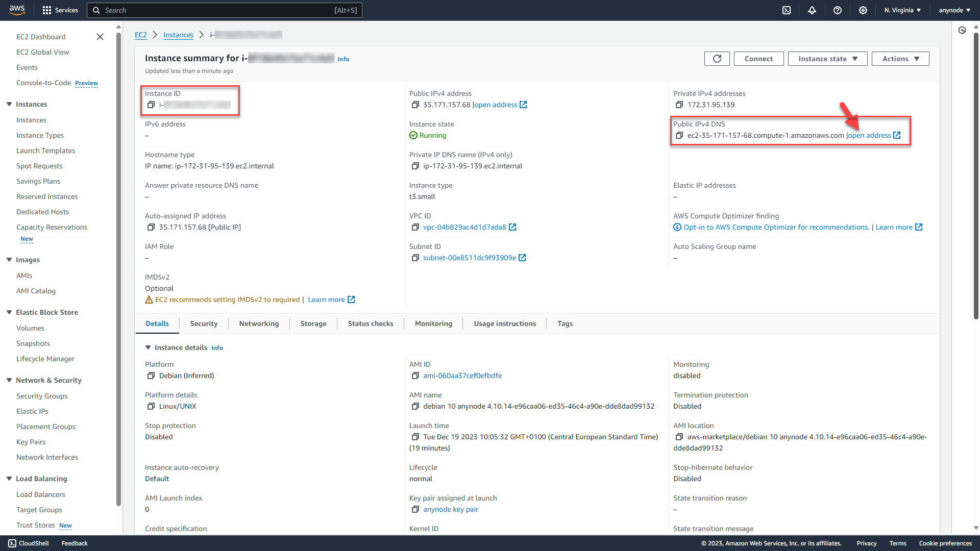
Task: Collapse the Instances sidebar section
Action: [9, 104]
